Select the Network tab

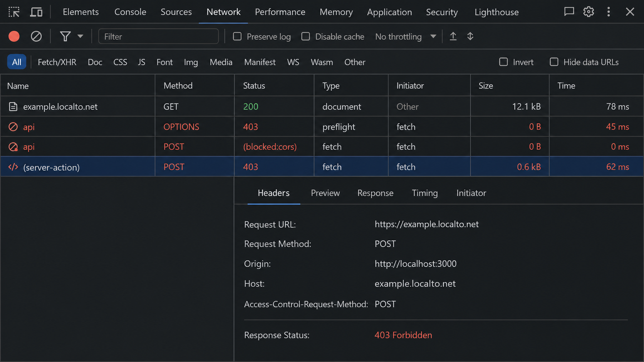pos(223,12)
